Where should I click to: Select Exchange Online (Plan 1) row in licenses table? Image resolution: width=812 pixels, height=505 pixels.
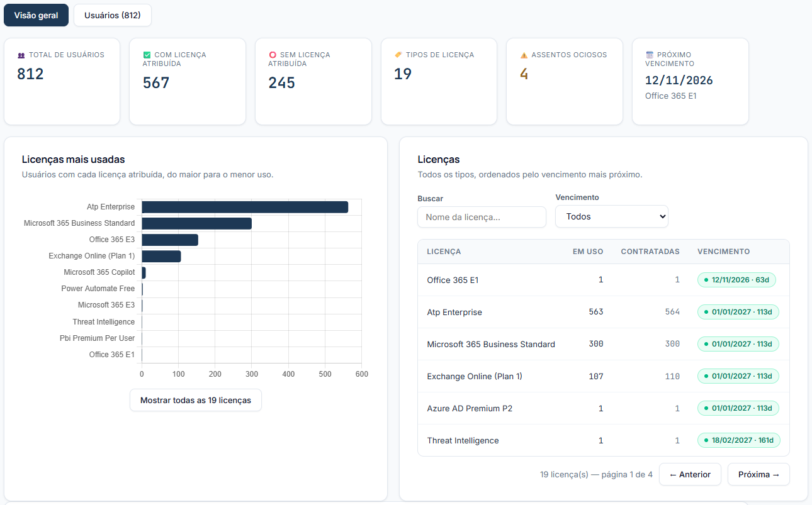[x=604, y=376]
